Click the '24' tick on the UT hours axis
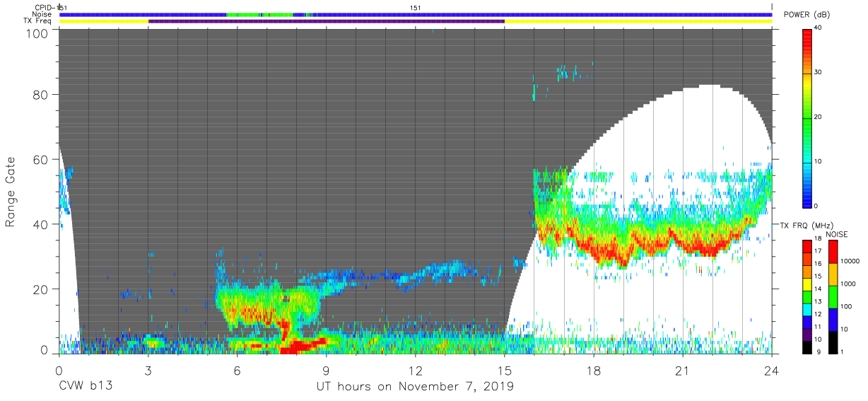The image size is (868, 401). [772, 370]
